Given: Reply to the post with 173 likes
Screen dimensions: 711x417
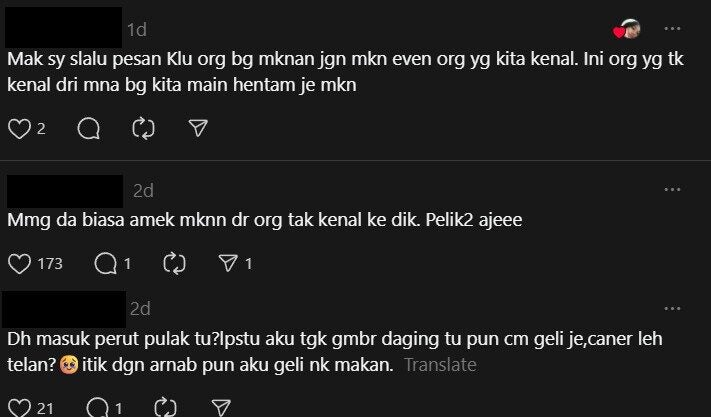Looking at the screenshot, I should (106, 263).
